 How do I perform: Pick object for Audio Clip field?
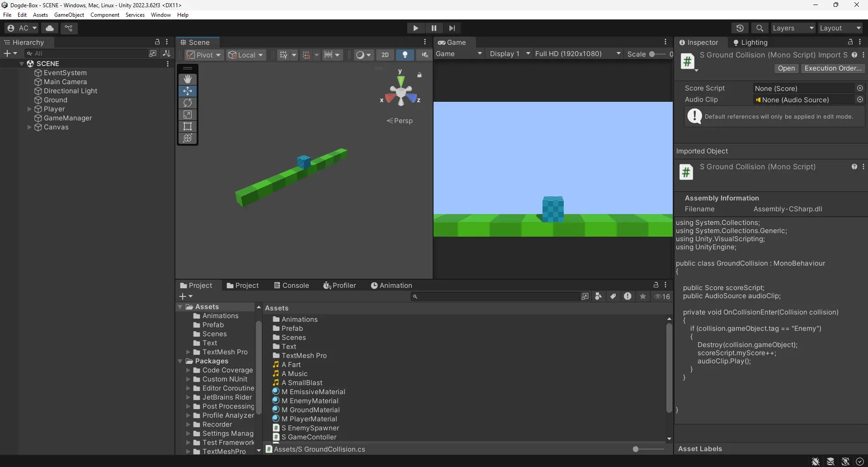[860, 100]
